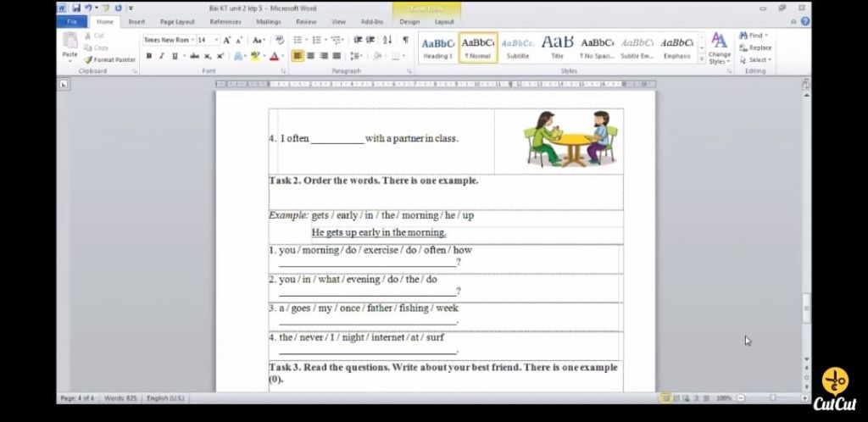Switch to the Review tab
The image size is (868, 422).
coord(306,22)
